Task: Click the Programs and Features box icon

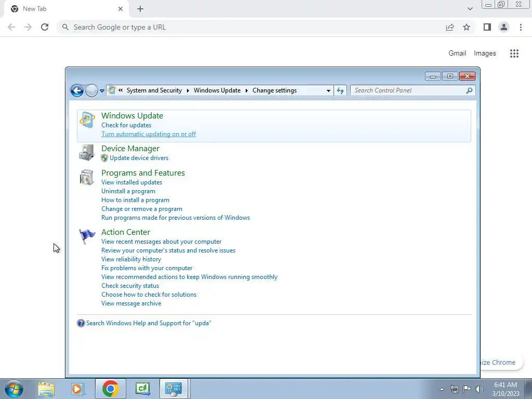Action: pos(87,177)
